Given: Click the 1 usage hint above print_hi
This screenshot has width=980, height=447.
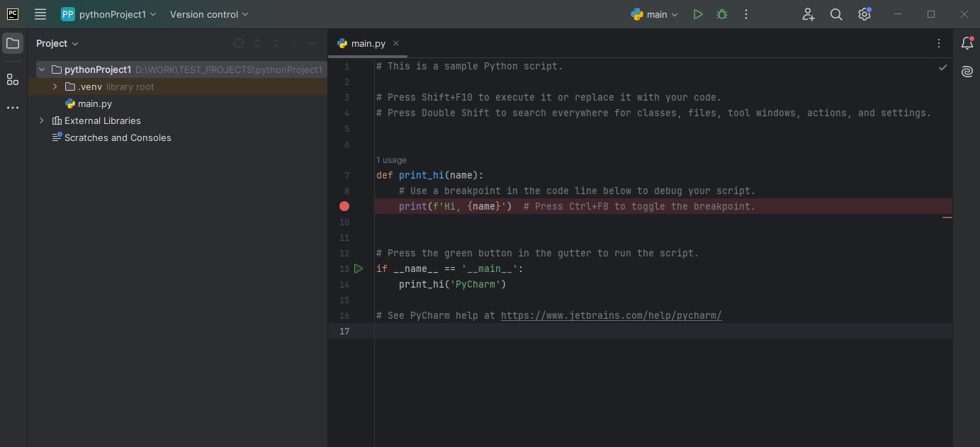Looking at the screenshot, I should 391,160.
